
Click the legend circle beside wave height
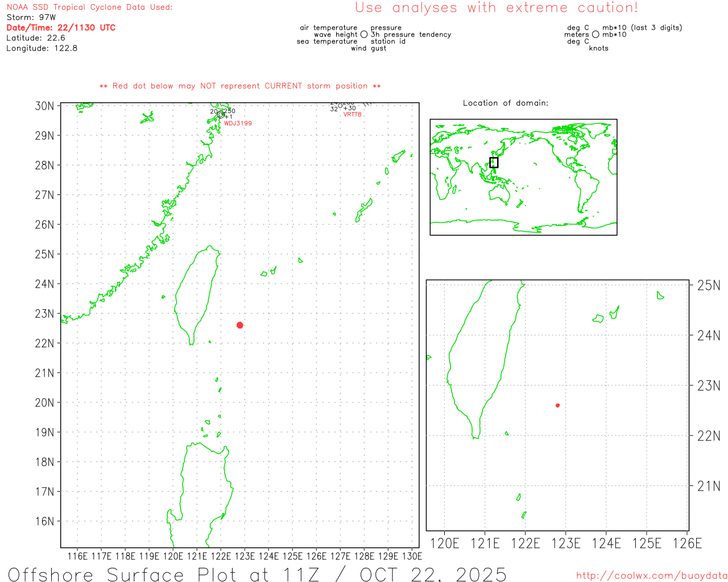point(364,35)
